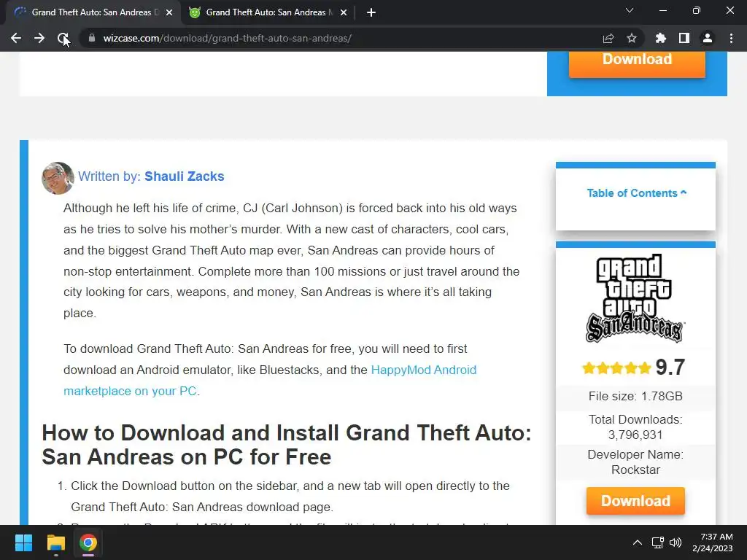Click the author profile photo
The image size is (747, 560).
[x=58, y=178]
